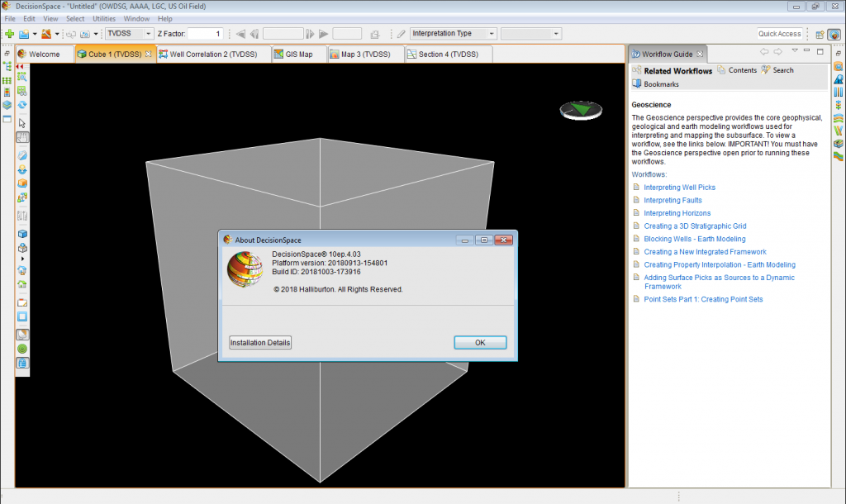Click the orange magnifier icon in right strip
The height and width of the screenshot is (504, 846).
click(x=838, y=66)
